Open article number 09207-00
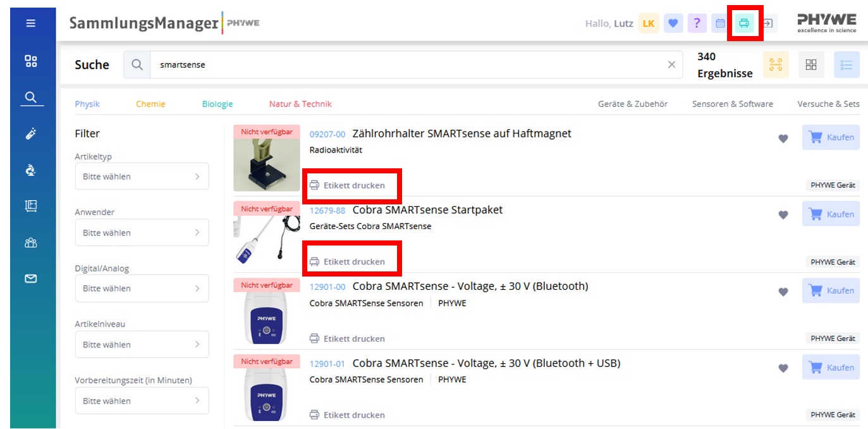 click(x=327, y=134)
